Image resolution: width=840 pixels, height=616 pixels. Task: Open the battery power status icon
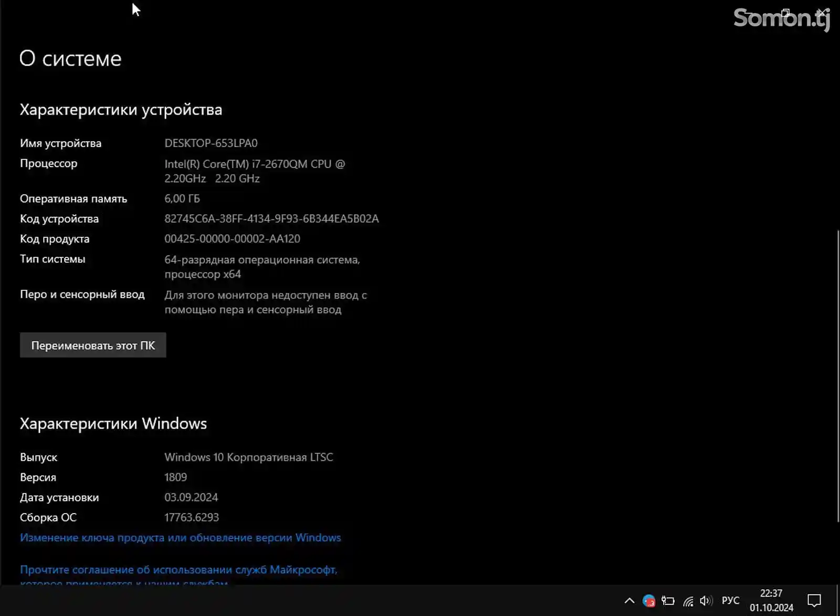point(668,601)
